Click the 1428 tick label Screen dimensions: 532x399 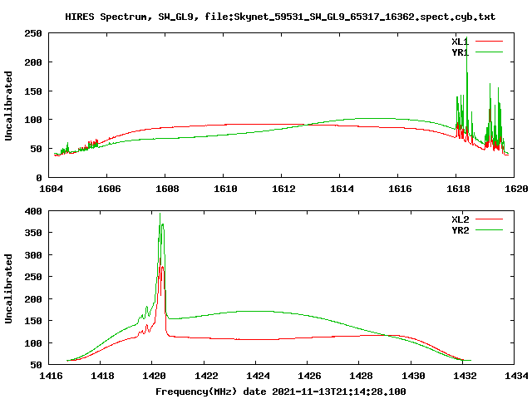pyautogui.click(x=362, y=376)
